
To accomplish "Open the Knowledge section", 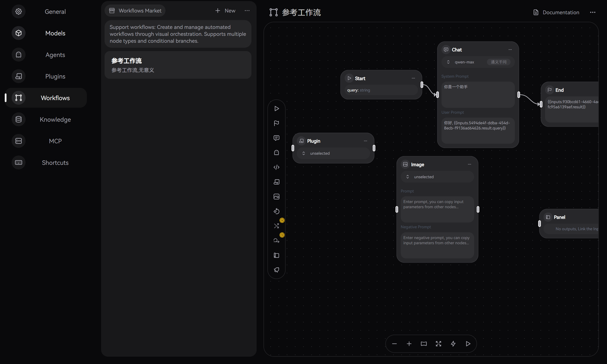I will pyautogui.click(x=46, y=119).
